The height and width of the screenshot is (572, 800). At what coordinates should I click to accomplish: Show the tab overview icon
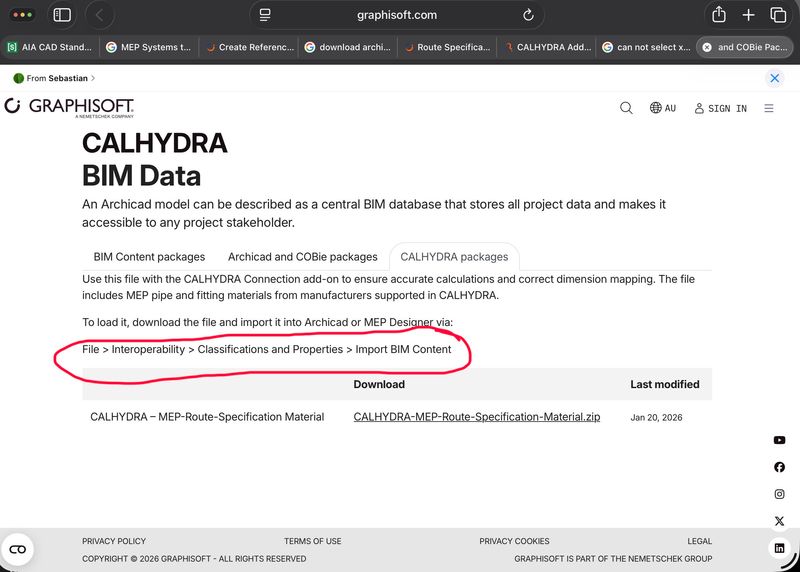pyautogui.click(x=778, y=15)
